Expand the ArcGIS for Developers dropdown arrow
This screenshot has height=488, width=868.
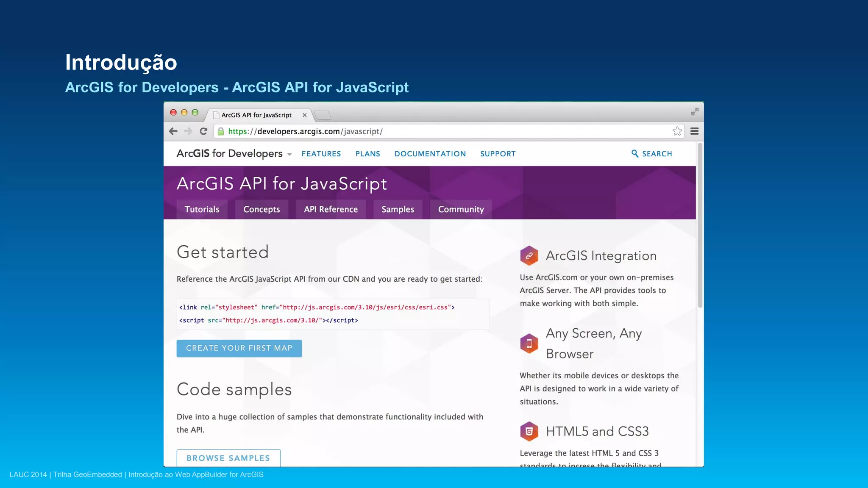tap(289, 155)
